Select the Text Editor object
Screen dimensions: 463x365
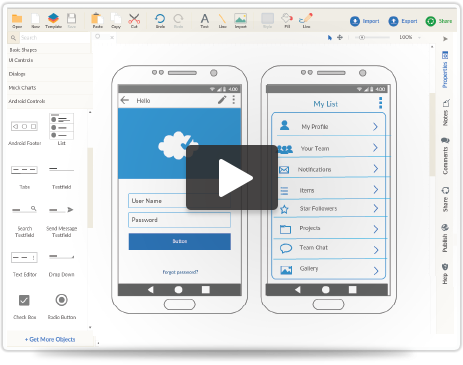point(24,264)
